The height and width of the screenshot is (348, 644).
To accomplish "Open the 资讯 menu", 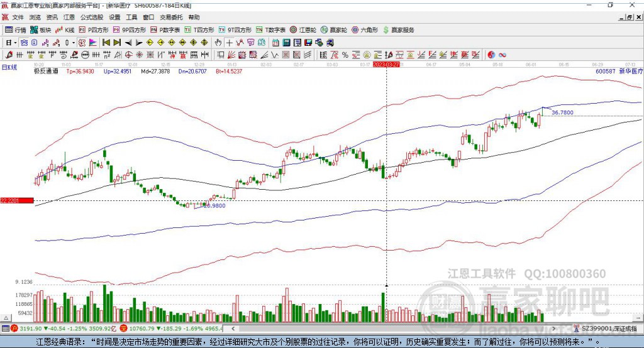I will 52,17.
